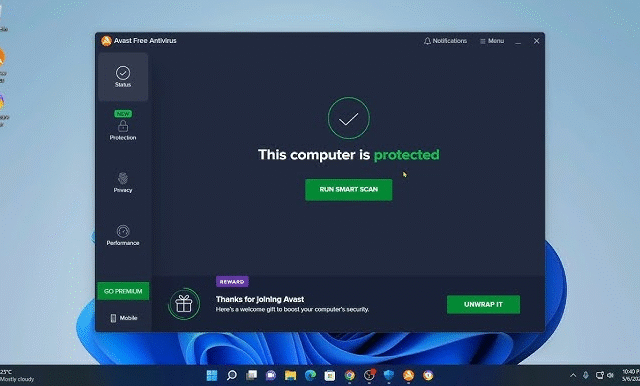Screen dimensions: 640x386
Task: Click the volume speaker tray icon
Action: click(x=611, y=375)
